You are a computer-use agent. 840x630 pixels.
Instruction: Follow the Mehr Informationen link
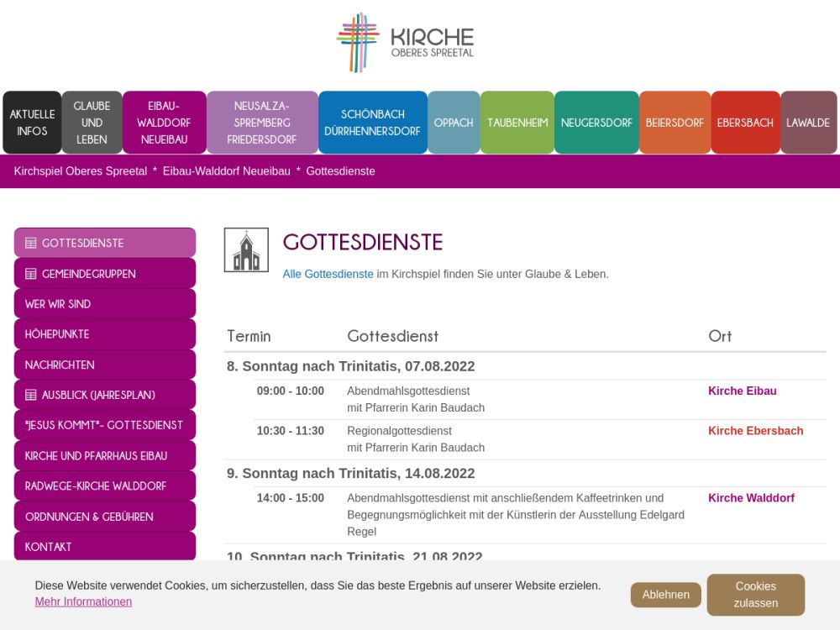tap(83, 601)
